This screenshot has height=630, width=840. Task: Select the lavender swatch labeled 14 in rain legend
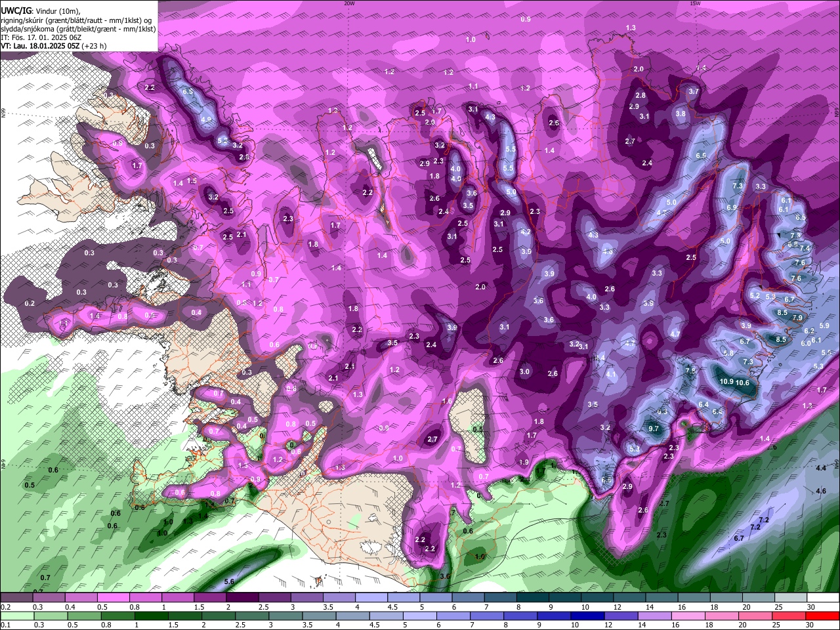(x=655, y=616)
